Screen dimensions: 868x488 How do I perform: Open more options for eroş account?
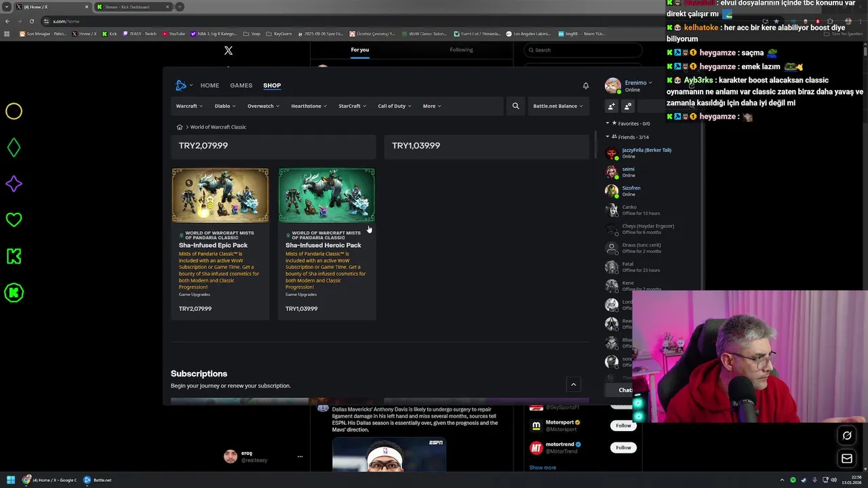(300, 456)
